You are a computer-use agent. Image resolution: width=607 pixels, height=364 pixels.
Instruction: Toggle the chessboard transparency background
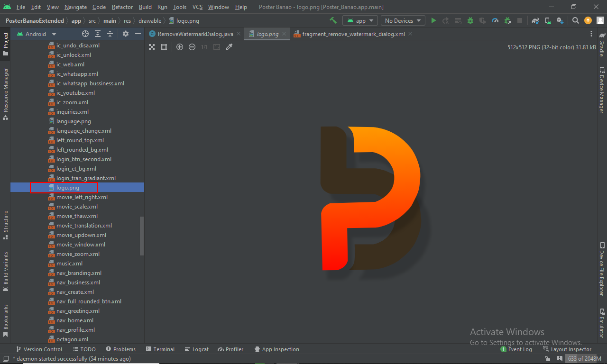point(152,47)
